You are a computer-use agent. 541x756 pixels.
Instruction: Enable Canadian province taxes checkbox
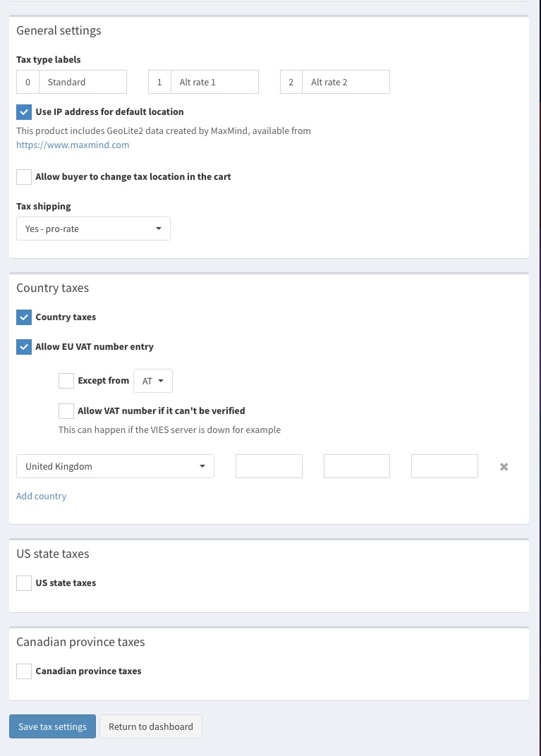tap(24, 671)
